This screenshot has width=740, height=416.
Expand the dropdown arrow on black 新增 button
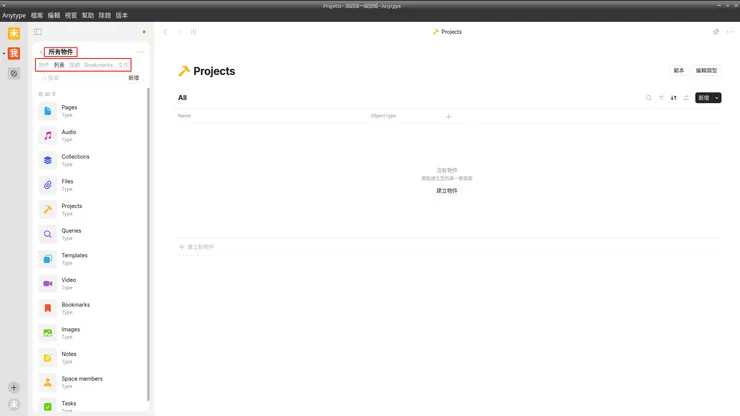[x=716, y=98]
